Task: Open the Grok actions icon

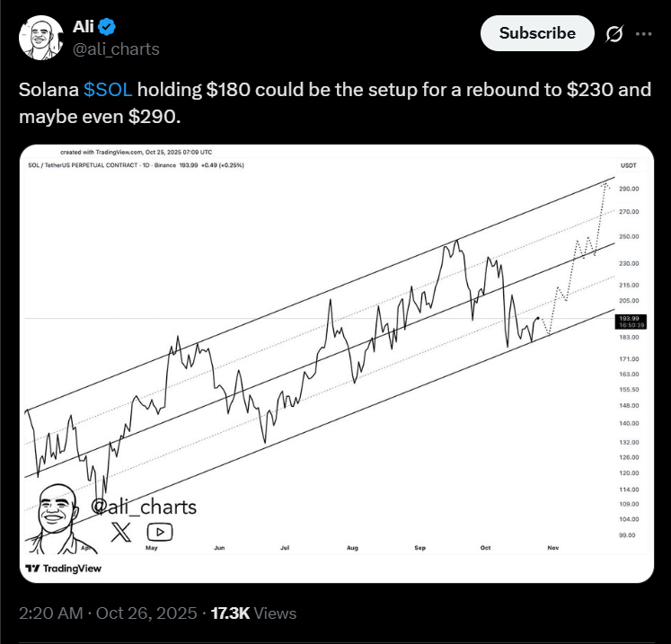Action: click(x=614, y=33)
